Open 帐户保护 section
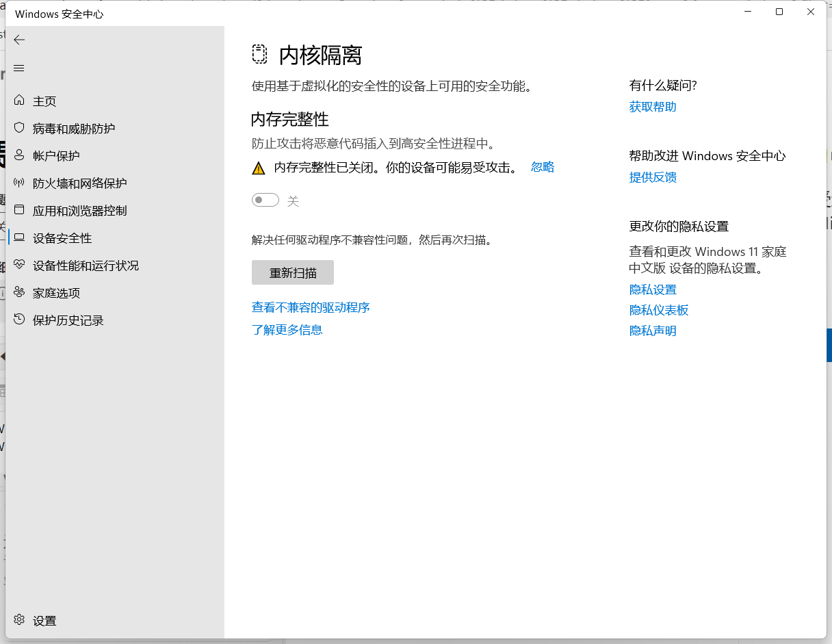This screenshot has width=832, height=644. click(x=56, y=156)
